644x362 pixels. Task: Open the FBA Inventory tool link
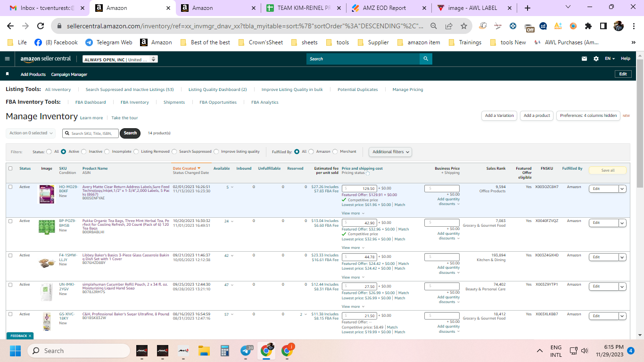[134, 102]
